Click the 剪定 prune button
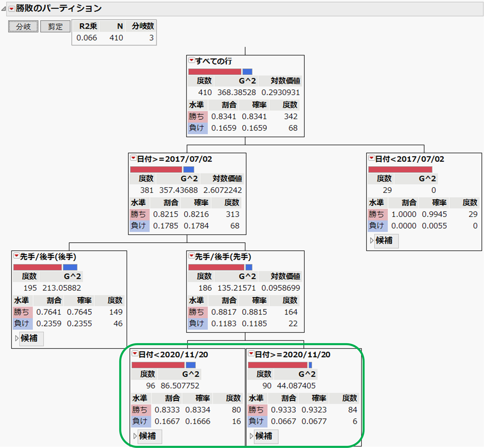Viewport: 484px width, 448px height. [x=55, y=26]
